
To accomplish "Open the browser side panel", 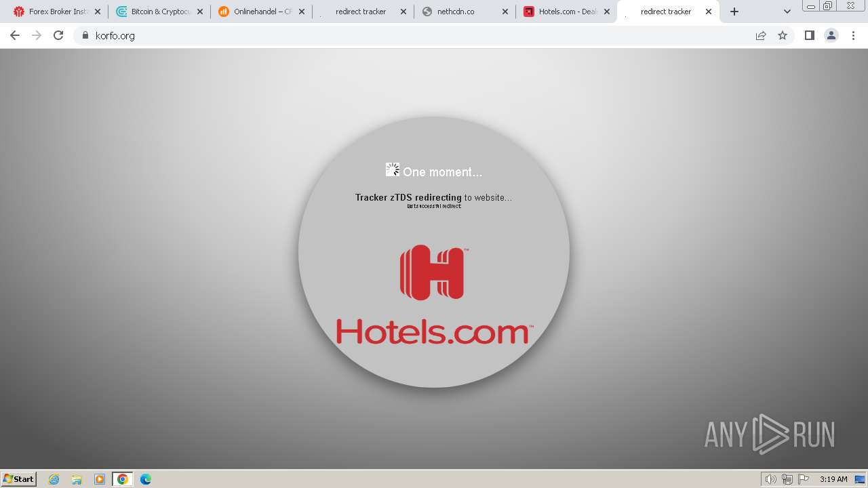I will pyautogui.click(x=809, y=35).
